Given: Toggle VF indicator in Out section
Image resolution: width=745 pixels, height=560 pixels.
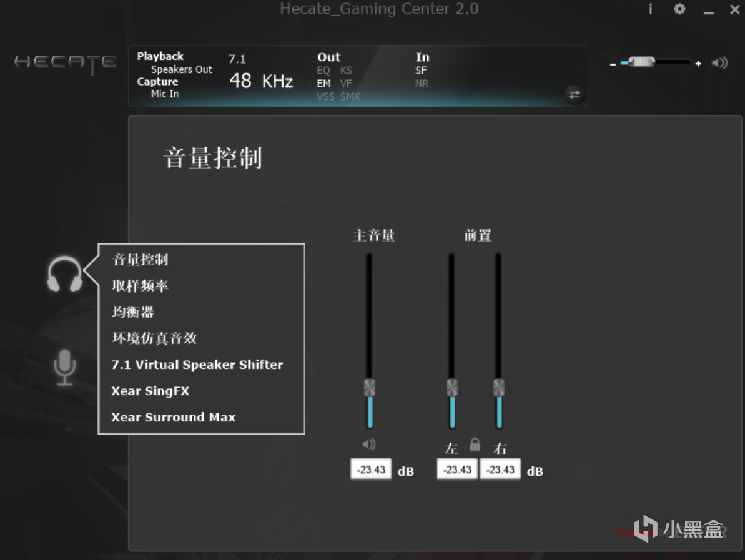Looking at the screenshot, I should point(346,84).
